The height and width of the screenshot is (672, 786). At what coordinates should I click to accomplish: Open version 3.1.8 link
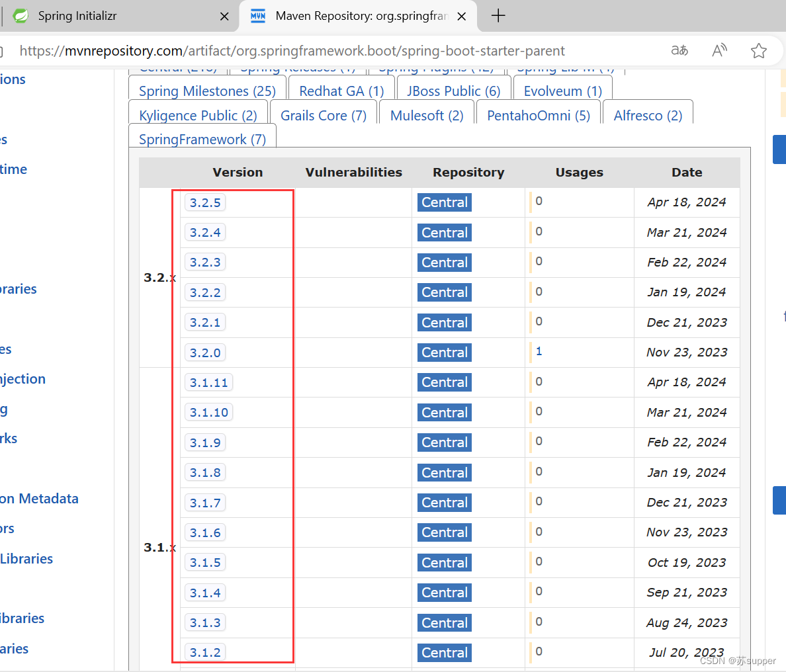pyautogui.click(x=205, y=472)
